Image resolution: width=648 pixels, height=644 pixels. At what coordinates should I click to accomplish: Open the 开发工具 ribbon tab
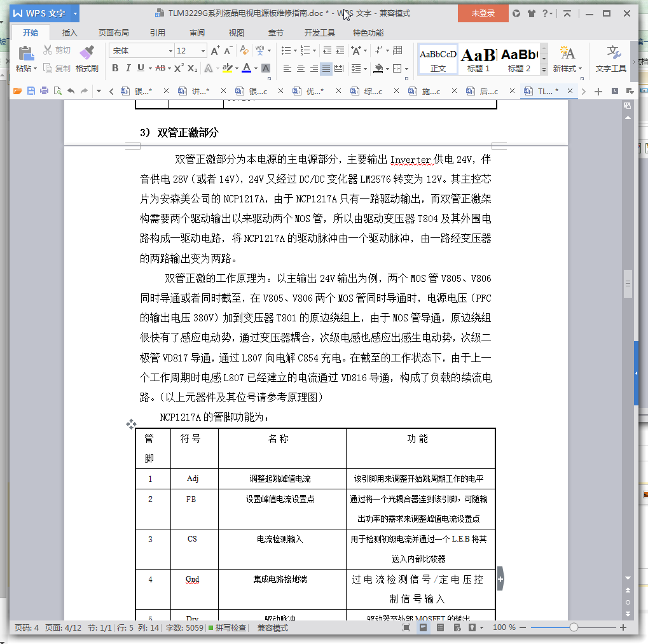pos(319,32)
